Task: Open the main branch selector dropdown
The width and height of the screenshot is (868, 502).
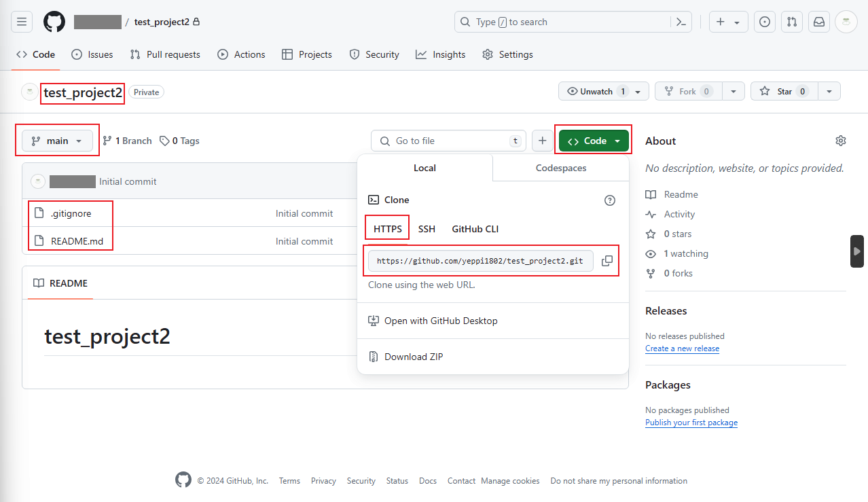Action: pos(57,141)
